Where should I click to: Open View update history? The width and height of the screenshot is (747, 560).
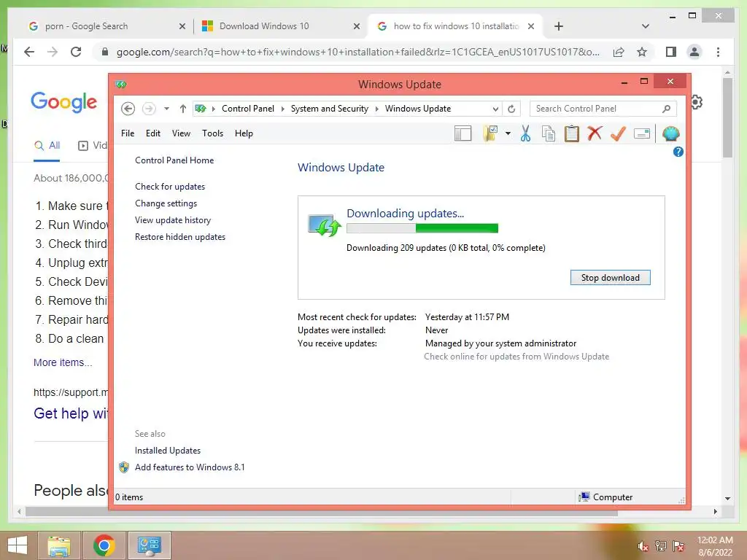click(173, 220)
